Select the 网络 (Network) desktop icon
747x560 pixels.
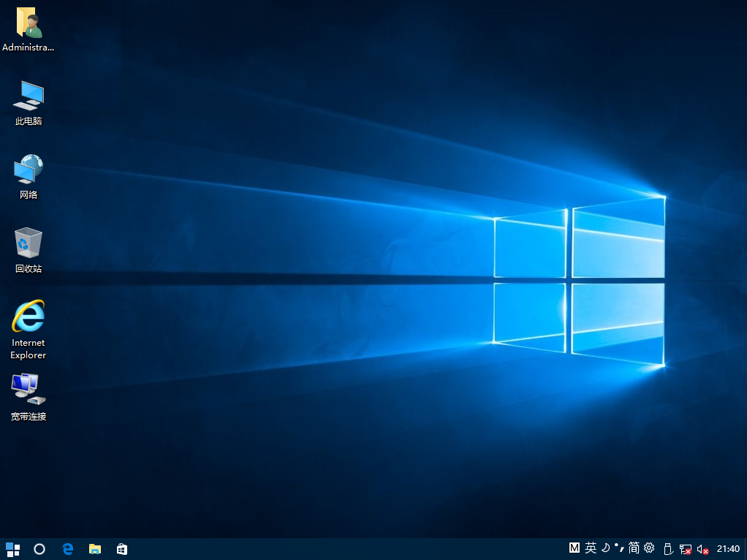click(28, 177)
